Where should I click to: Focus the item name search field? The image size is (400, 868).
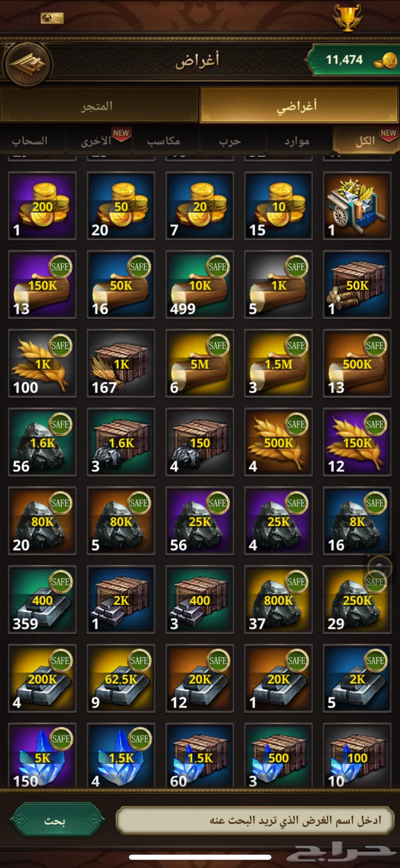(256, 820)
